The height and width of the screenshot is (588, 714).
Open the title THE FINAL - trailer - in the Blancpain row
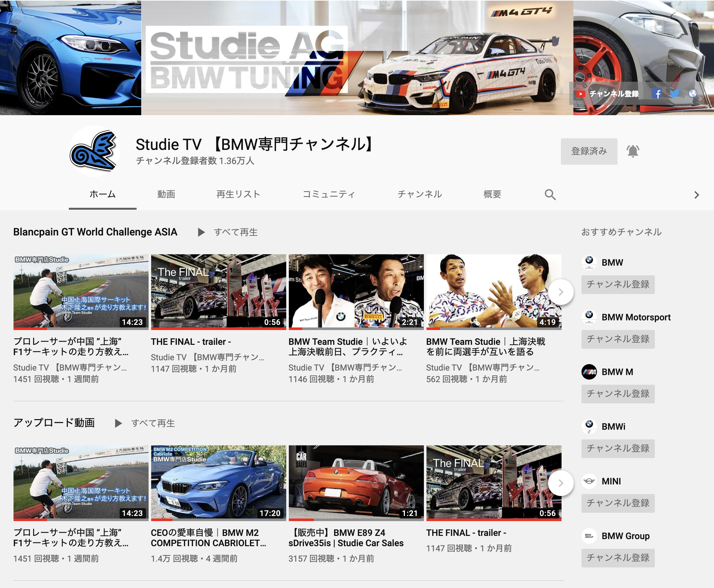point(191,341)
